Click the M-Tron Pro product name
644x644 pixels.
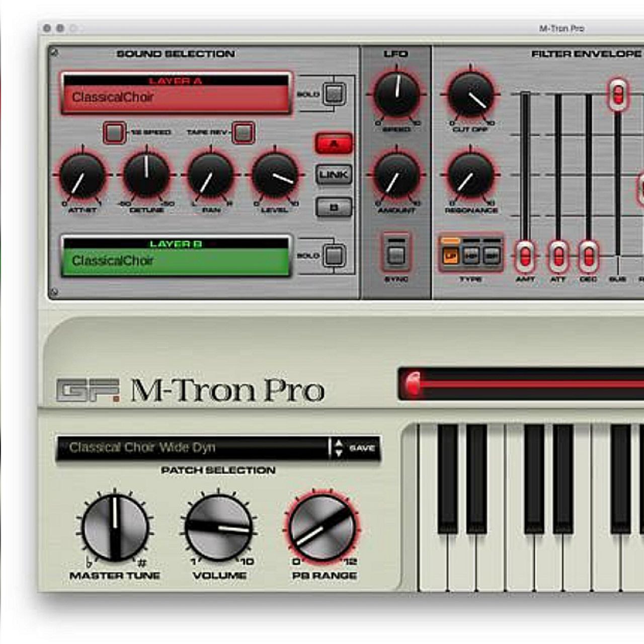pyautogui.click(x=227, y=390)
